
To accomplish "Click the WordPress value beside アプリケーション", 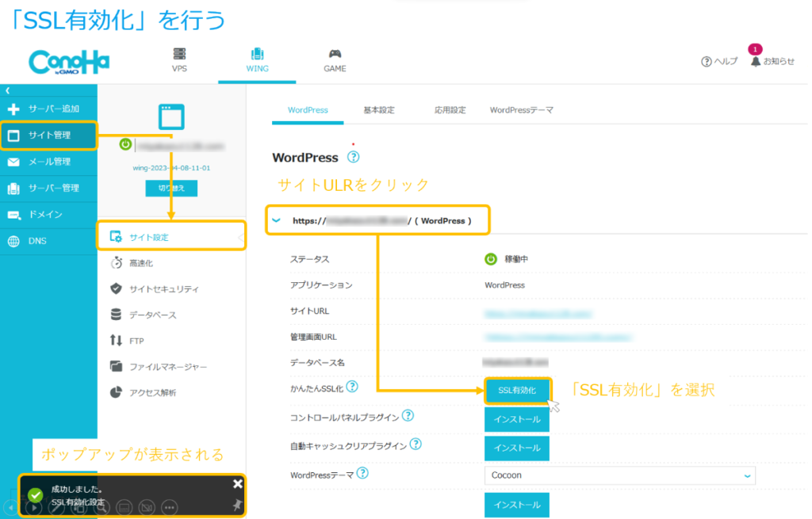I will point(504,285).
